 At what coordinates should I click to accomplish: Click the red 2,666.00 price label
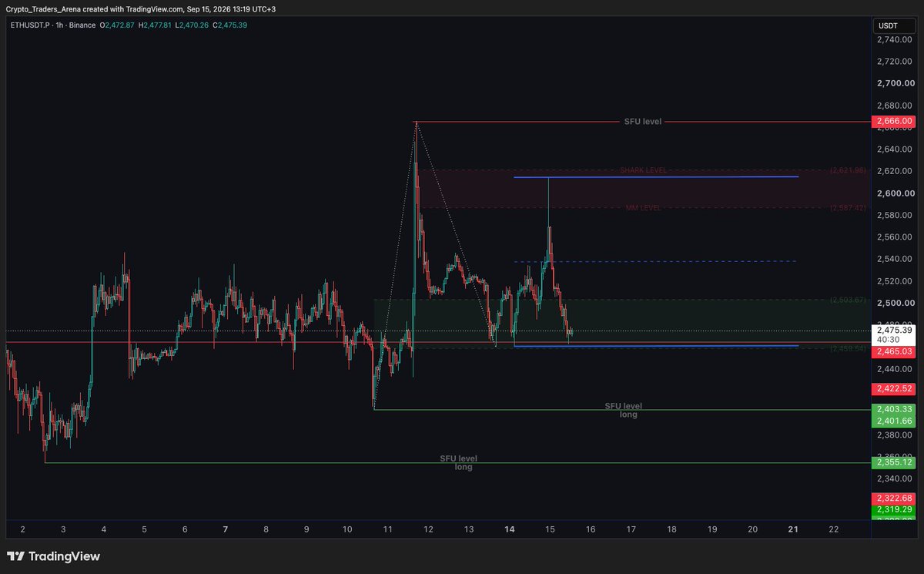894,122
